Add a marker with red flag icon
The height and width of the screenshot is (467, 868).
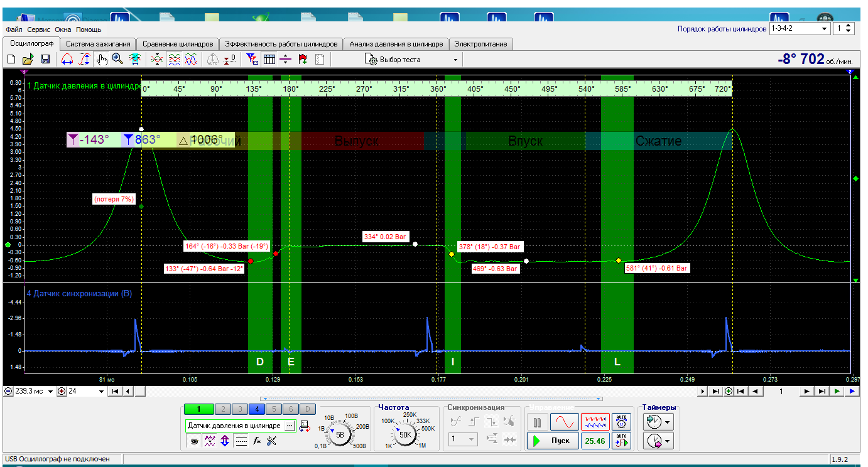(x=303, y=60)
